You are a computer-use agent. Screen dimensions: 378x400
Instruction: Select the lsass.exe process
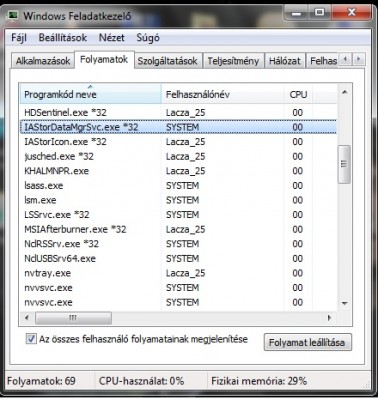(178, 185)
